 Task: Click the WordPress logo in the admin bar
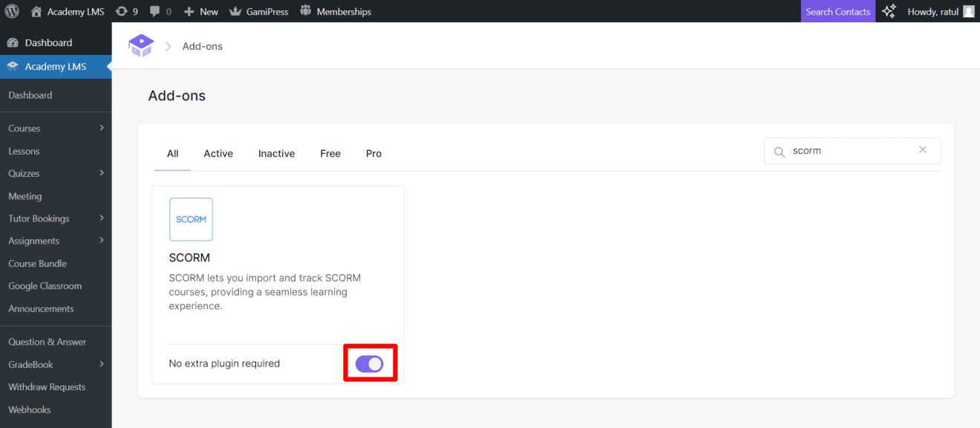tap(10, 11)
